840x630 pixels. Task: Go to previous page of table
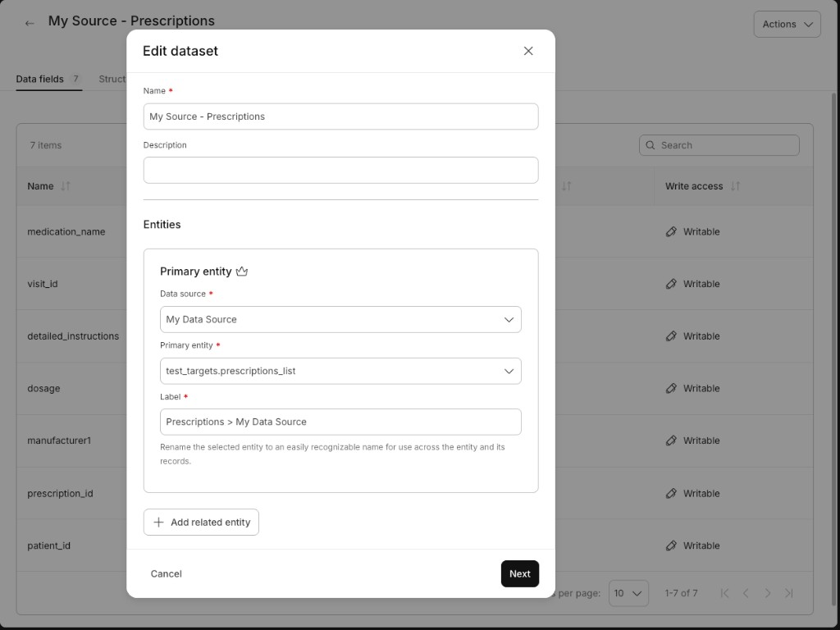[746, 593]
